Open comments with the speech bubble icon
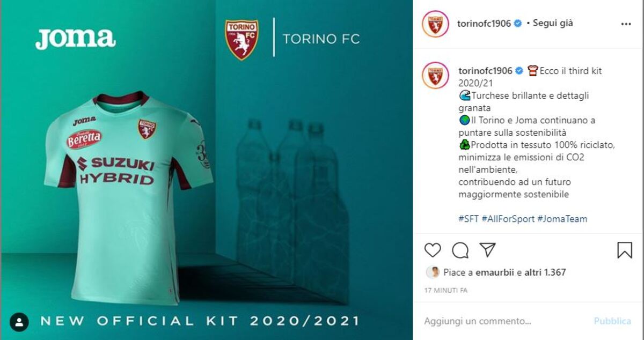This screenshot has height=340, width=644. 460,250
